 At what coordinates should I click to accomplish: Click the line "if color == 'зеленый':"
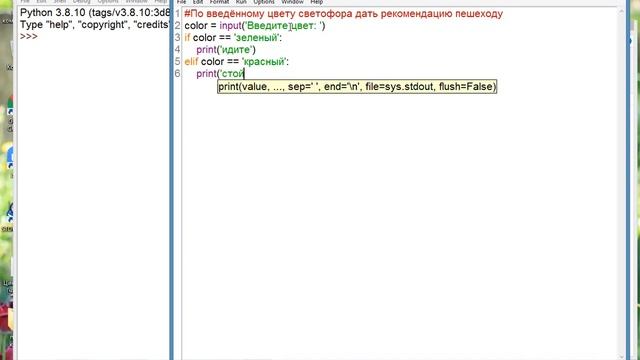pyautogui.click(x=233, y=38)
